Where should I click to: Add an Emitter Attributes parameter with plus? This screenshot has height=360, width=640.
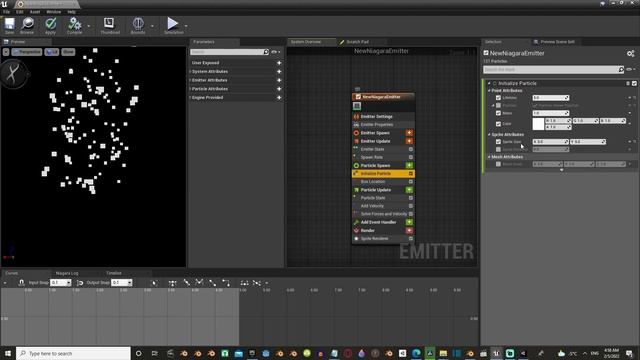coord(279,80)
